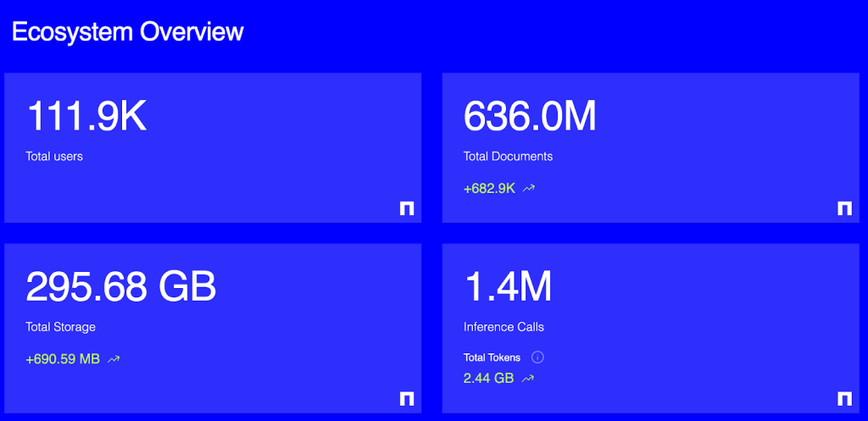This screenshot has width=868, height=421.
Task: Click the 2.44 GB total tokens value
Action: [488, 379]
